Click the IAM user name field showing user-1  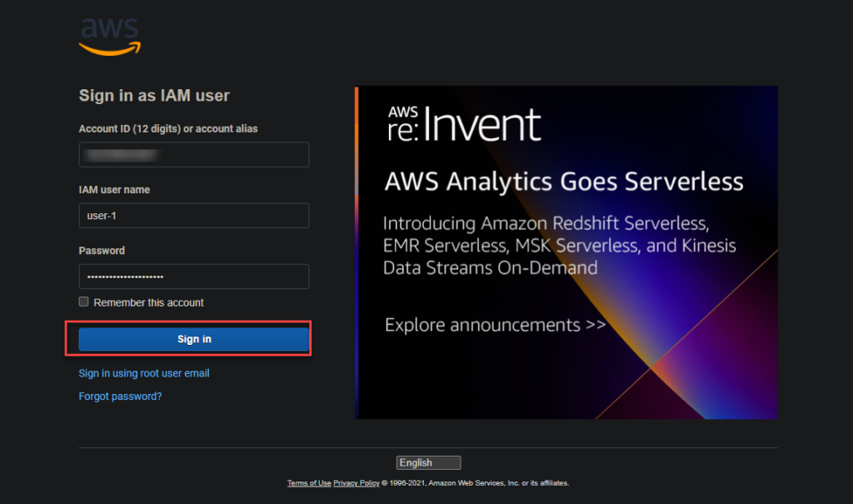[193, 215]
